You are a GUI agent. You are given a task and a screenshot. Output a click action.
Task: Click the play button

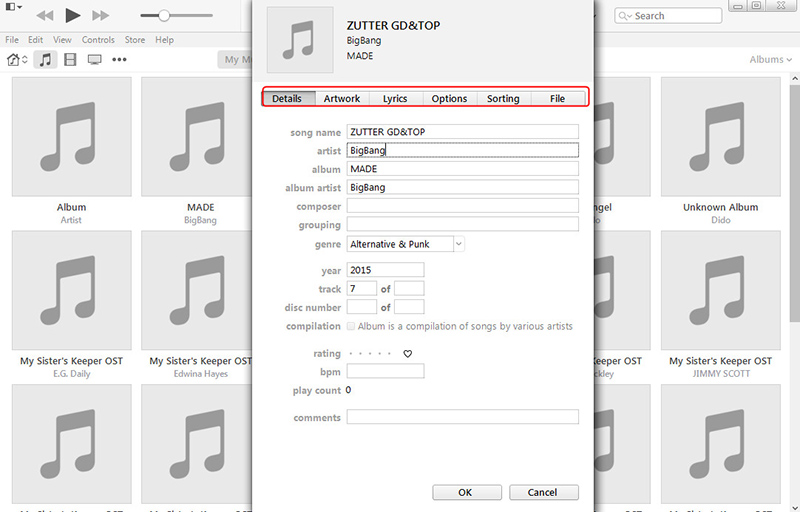click(x=73, y=15)
